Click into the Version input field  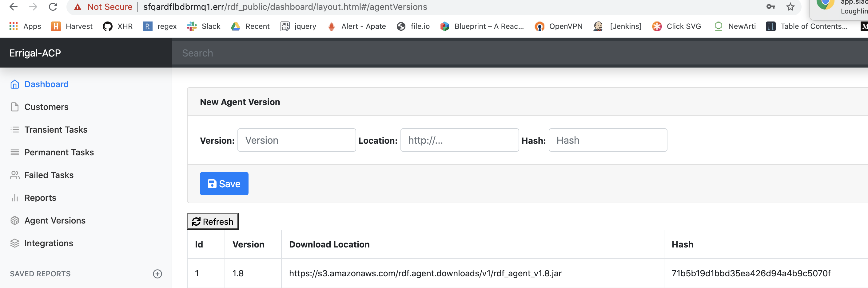296,140
